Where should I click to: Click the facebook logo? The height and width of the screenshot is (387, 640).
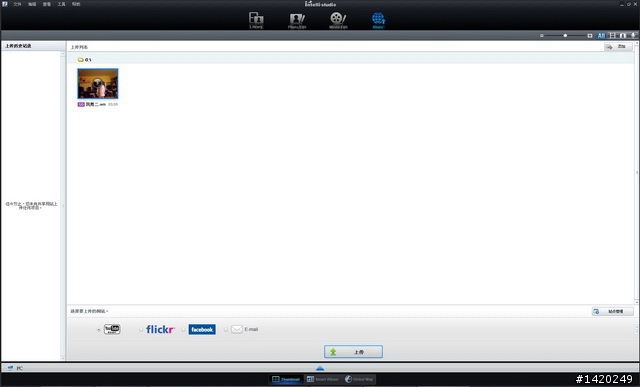[x=202, y=329]
